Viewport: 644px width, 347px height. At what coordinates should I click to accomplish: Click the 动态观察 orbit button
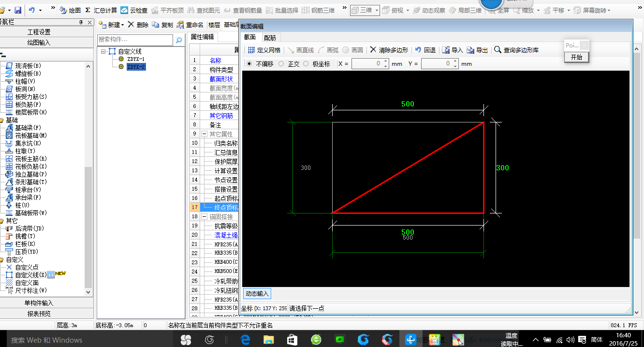pos(429,10)
